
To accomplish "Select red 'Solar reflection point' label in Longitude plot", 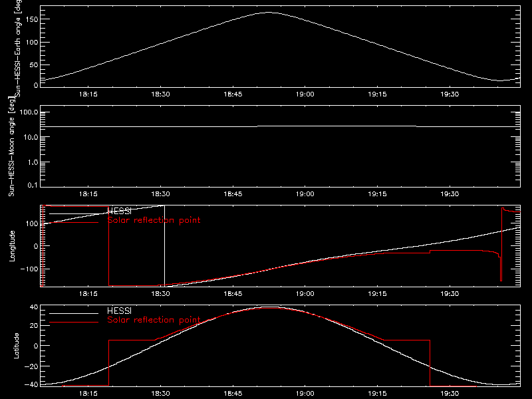I will (x=154, y=220).
